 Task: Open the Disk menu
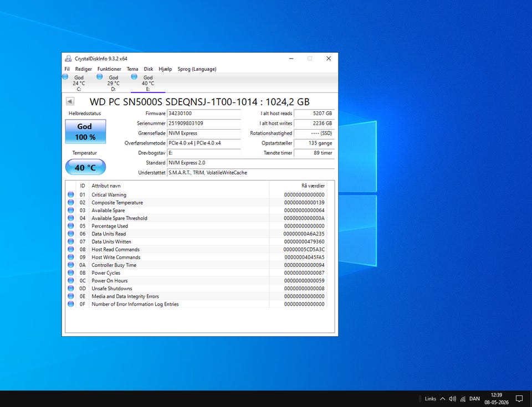149,69
